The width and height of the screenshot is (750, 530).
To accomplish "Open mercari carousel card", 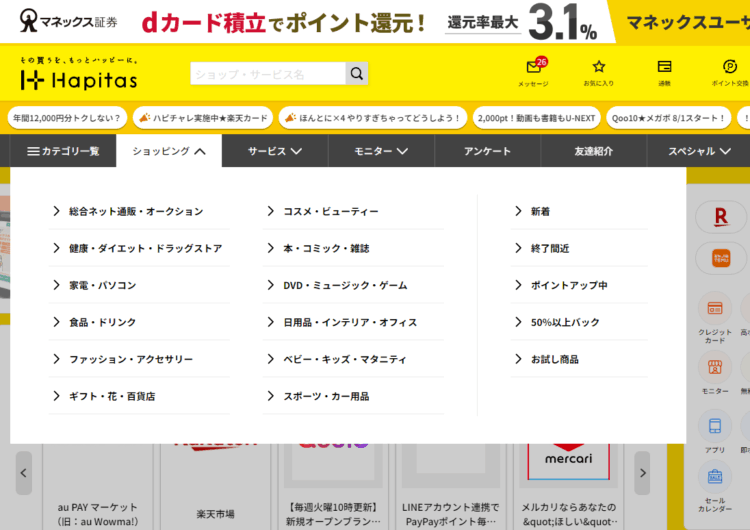I will 568,486.
